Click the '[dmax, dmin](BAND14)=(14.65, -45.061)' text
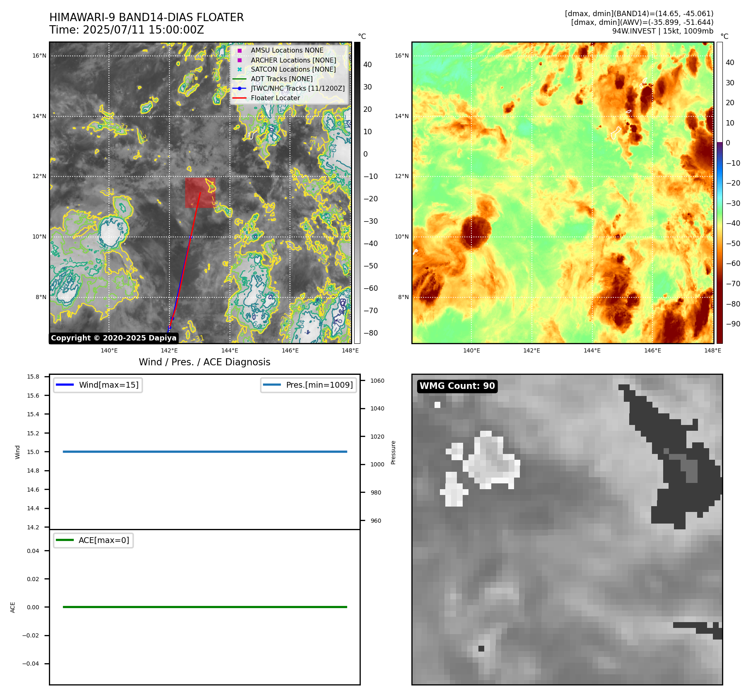The width and height of the screenshot is (751, 700). pos(639,14)
